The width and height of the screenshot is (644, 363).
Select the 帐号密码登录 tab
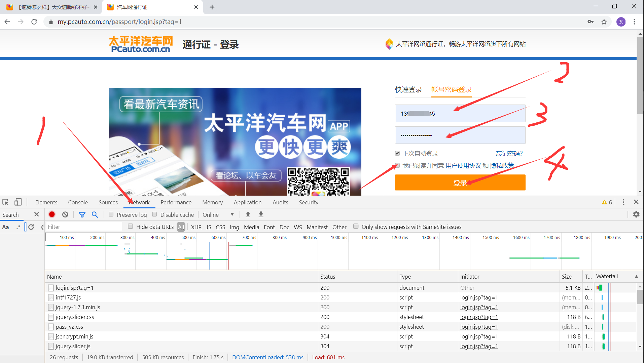452,90
